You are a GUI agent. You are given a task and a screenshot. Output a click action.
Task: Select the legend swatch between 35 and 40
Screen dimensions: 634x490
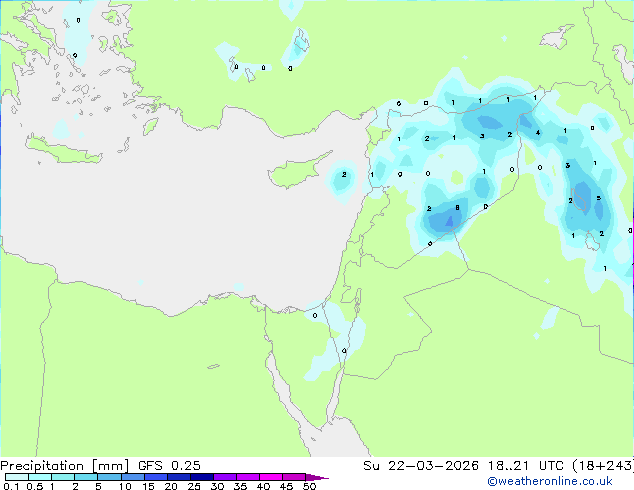coord(247,477)
